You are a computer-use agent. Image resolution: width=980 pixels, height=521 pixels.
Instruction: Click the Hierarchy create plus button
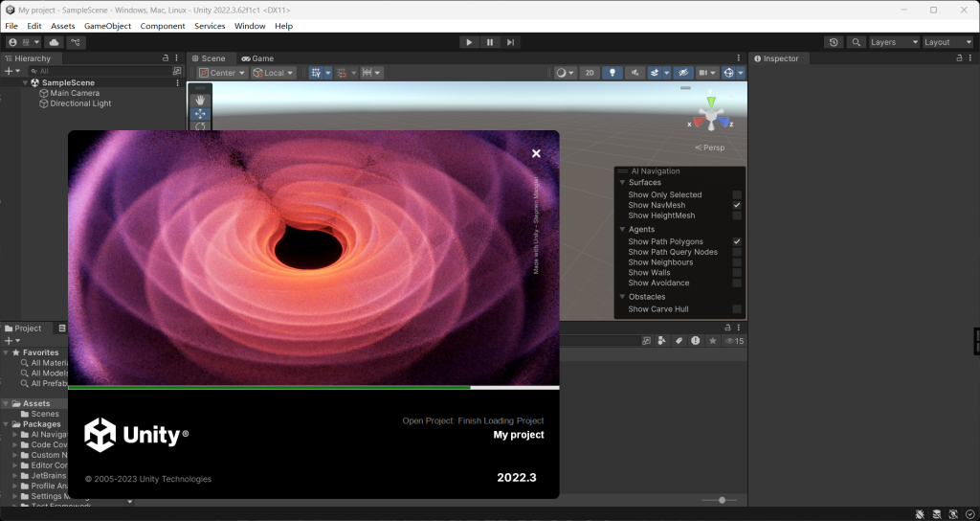11,71
